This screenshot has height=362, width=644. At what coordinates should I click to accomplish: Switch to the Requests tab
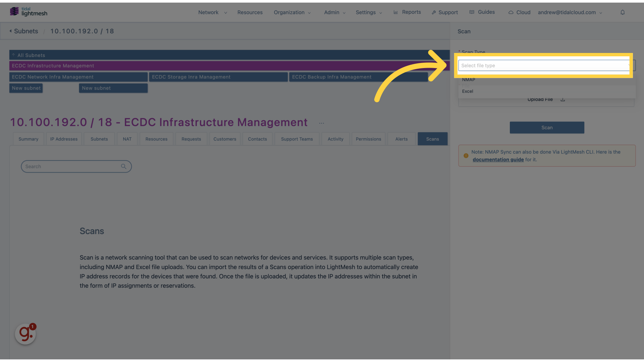click(x=191, y=139)
